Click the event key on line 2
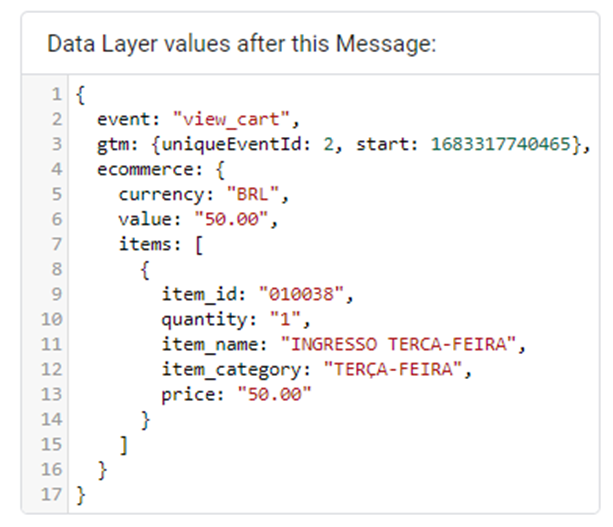The height and width of the screenshot is (527, 613). click(120, 119)
